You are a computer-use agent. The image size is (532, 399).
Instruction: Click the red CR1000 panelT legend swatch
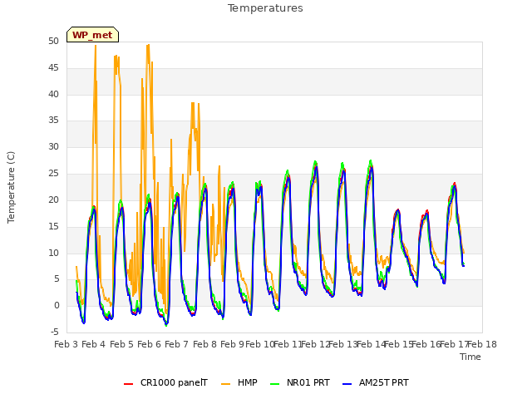tap(128, 384)
